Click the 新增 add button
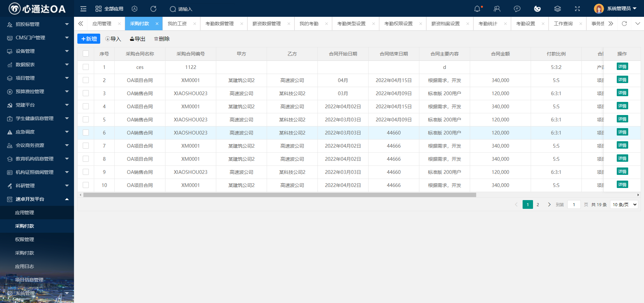The image size is (644, 303). [x=89, y=39]
